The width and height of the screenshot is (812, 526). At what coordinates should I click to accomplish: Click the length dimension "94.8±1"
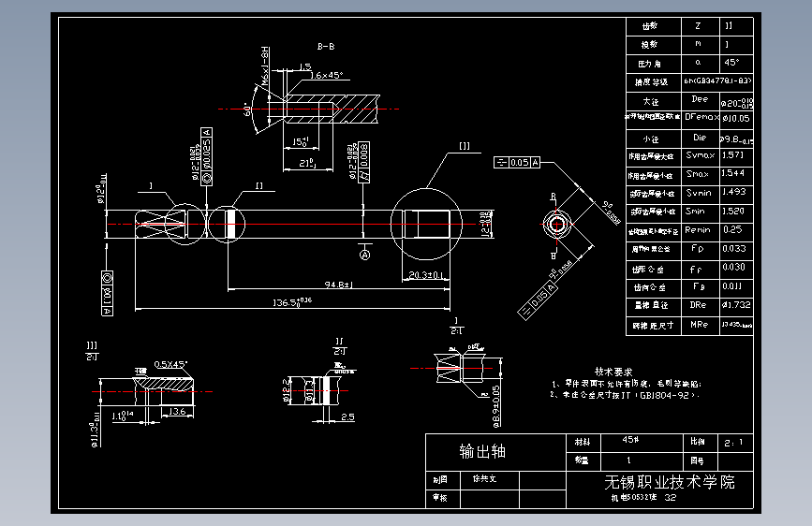(339, 285)
